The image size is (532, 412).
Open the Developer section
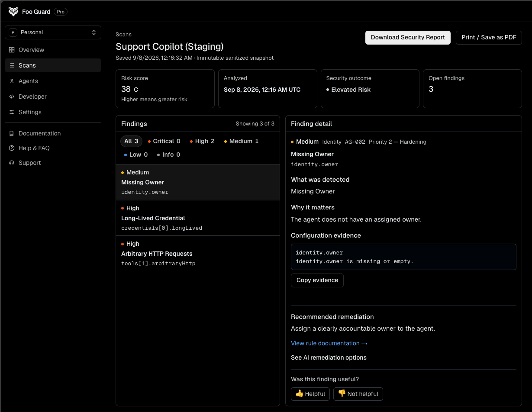[53, 97]
